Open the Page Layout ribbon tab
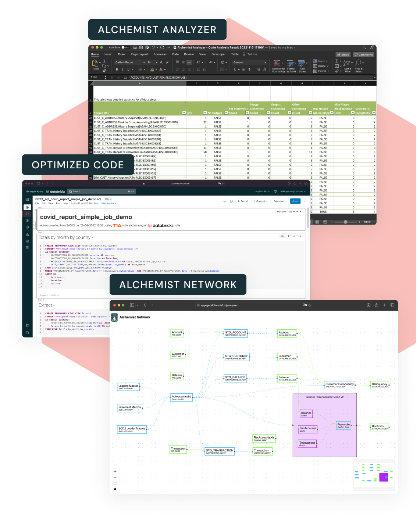This screenshot has height=519, width=420. [139, 54]
